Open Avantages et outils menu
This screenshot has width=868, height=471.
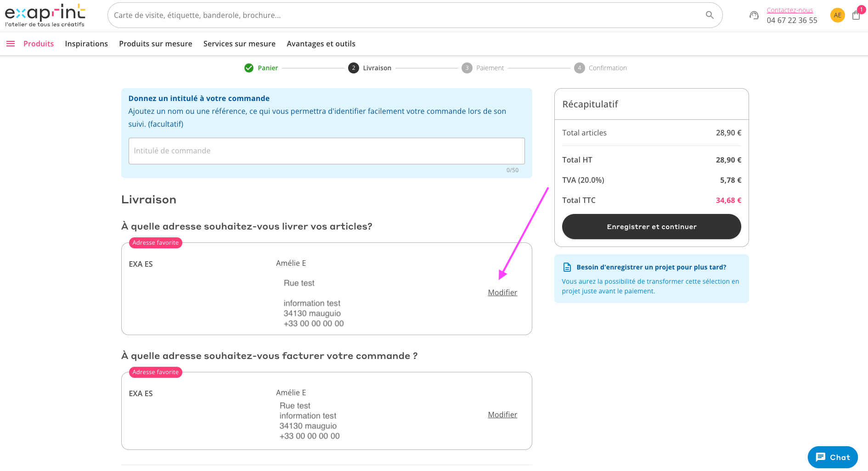pos(321,44)
